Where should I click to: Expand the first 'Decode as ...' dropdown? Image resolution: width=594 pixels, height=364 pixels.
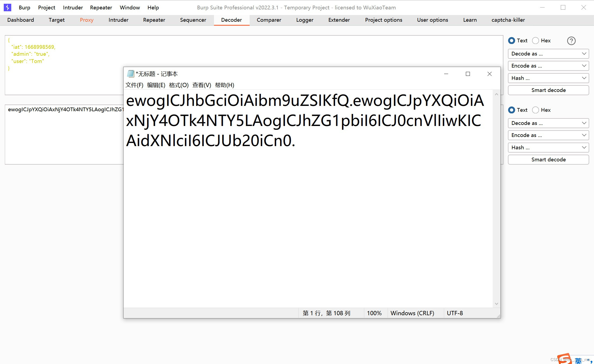[x=548, y=54]
